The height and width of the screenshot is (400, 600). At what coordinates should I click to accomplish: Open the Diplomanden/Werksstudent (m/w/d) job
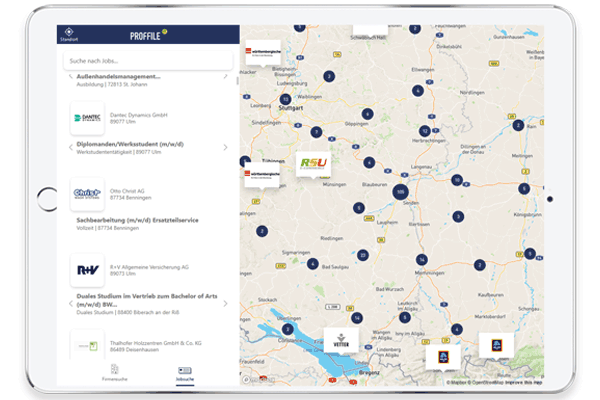130,144
